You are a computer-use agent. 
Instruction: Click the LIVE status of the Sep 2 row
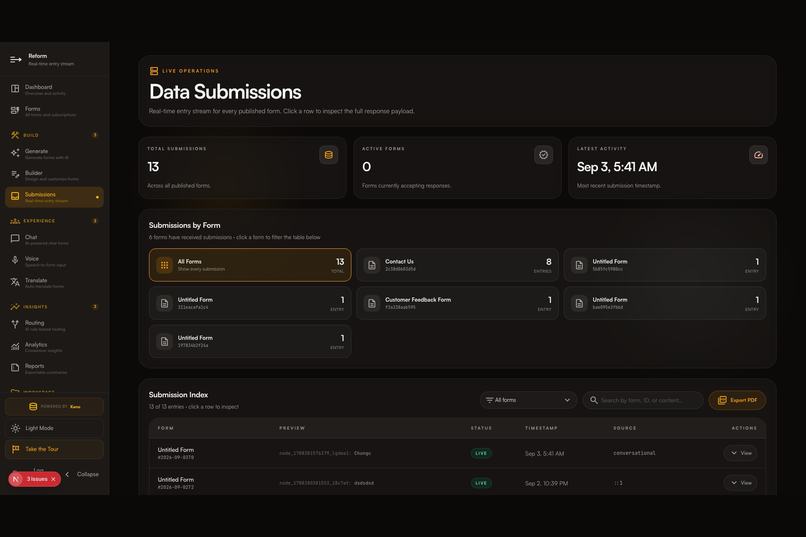coord(481,483)
